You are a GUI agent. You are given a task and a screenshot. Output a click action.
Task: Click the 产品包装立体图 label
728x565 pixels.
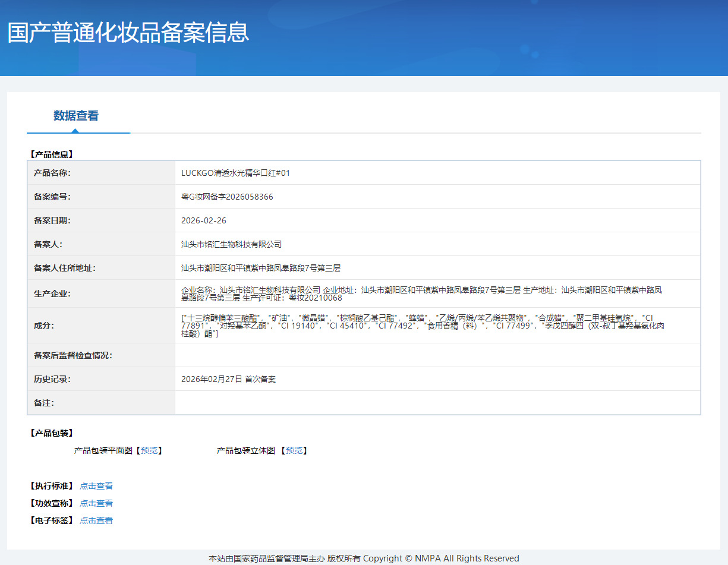tap(246, 450)
